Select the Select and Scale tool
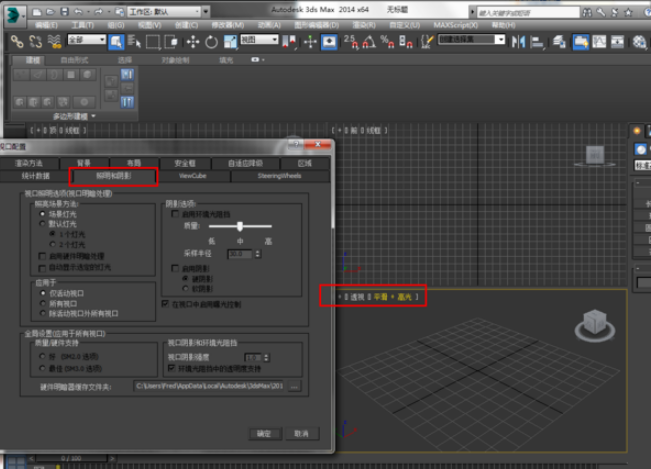The width and height of the screenshot is (651, 469). (230, 42)
